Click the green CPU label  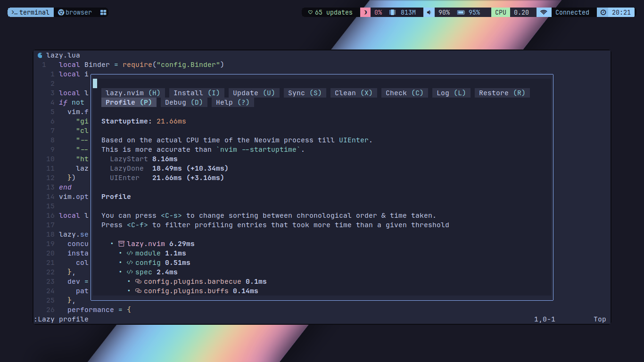500,12
